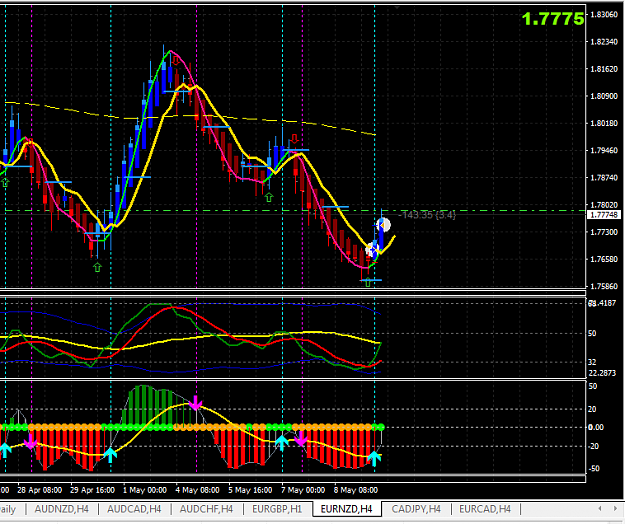The image size is (625, 524).
Task: Select the active EURNZD,H4 tab
Action: pyautogui.click(x=346, y=509)
